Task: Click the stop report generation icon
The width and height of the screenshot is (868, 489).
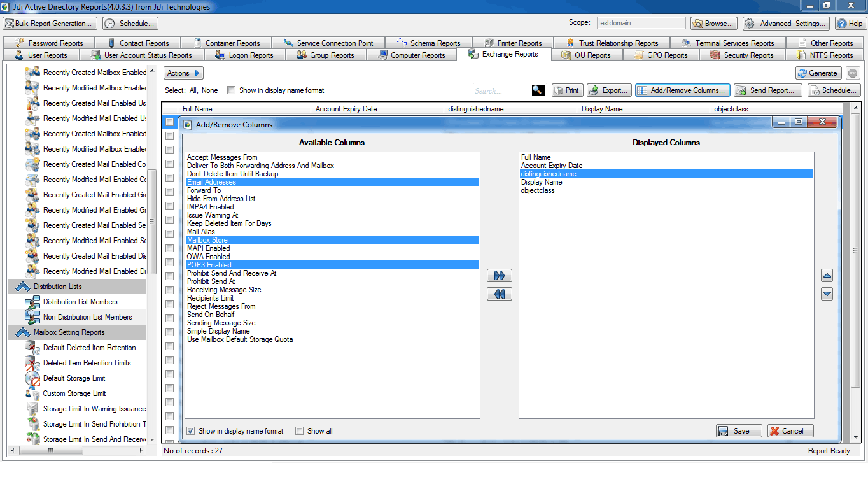Action: (853, 73)
